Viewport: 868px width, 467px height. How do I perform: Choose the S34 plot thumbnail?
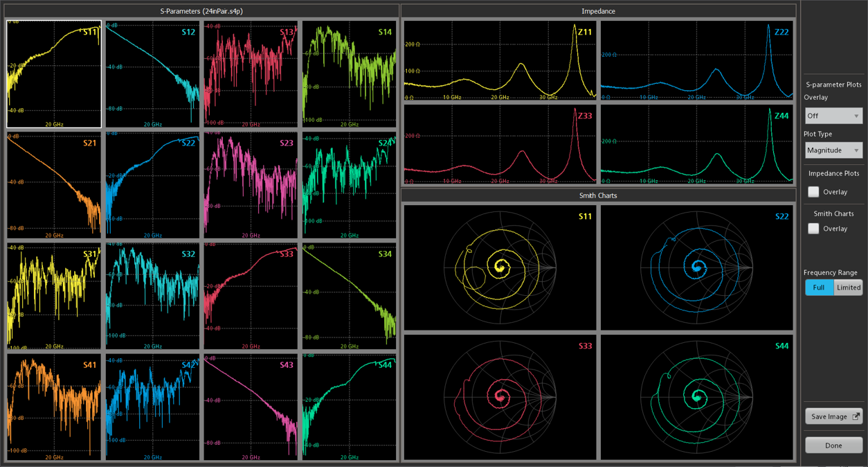350,296
